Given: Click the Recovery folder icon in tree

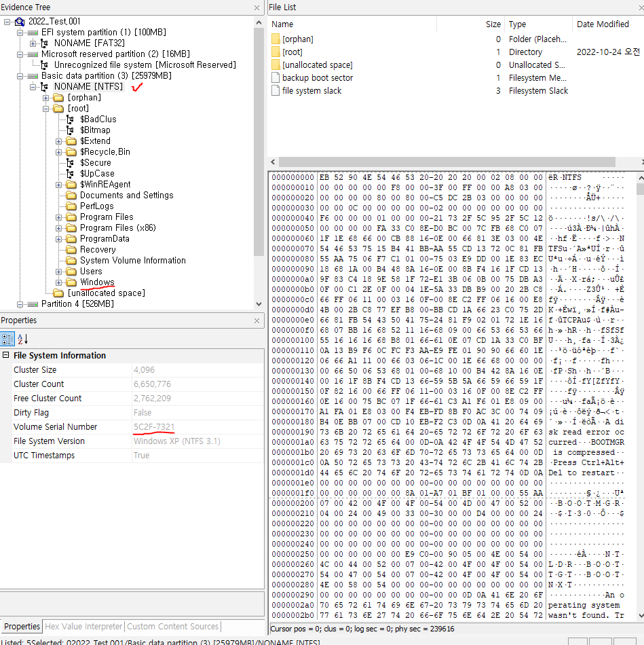Looking at the screenshot, I should coord(71,250).
